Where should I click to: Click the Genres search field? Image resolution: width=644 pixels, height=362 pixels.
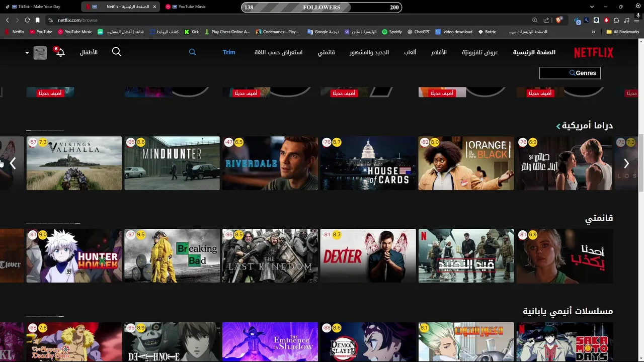[570, 73]
